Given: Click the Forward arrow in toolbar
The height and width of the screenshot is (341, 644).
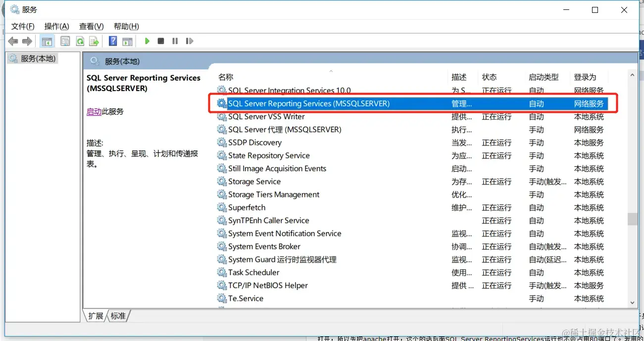Looking at the screenshot, I should [27, 41].
